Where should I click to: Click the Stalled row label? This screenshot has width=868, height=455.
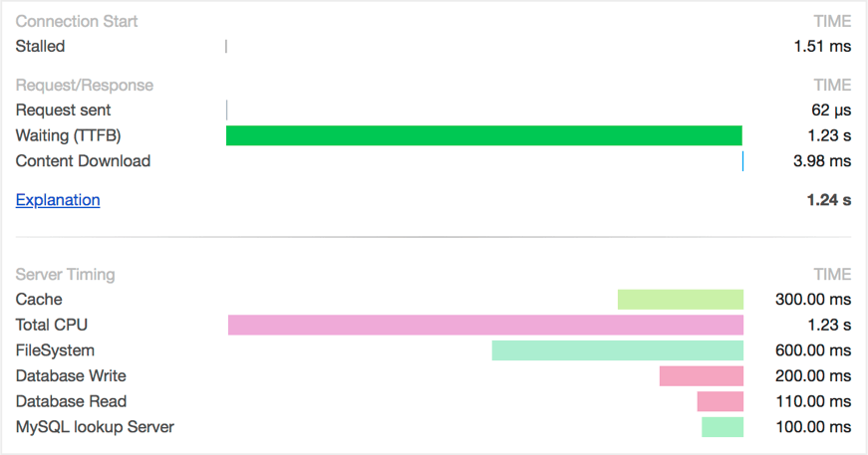(x=41, y=46)
